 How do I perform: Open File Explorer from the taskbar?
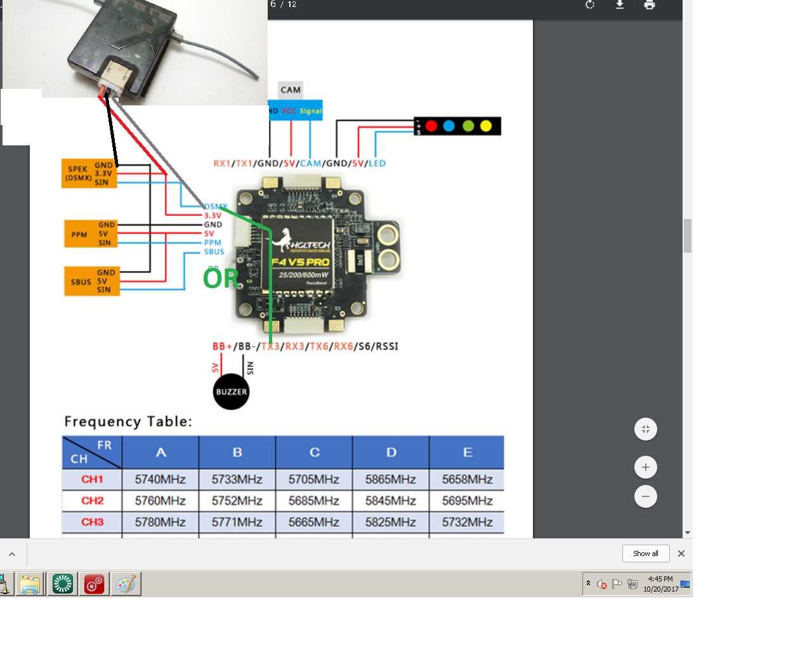tap(30, 584)
